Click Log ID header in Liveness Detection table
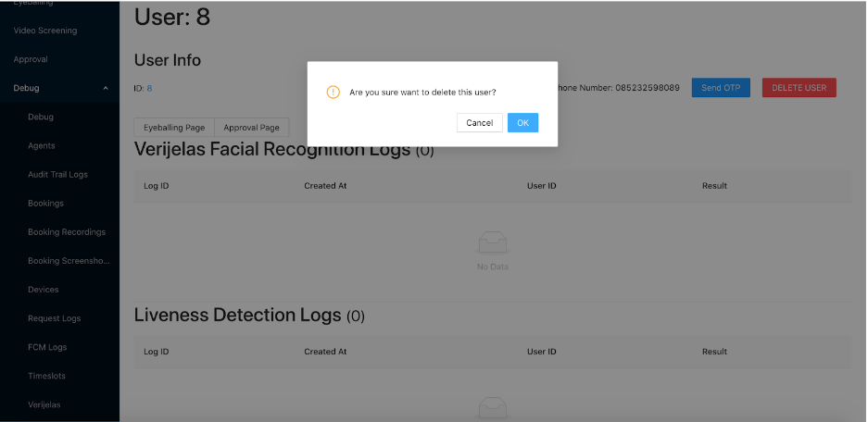This screenshot has height=422, width=868. pos(157,352)
